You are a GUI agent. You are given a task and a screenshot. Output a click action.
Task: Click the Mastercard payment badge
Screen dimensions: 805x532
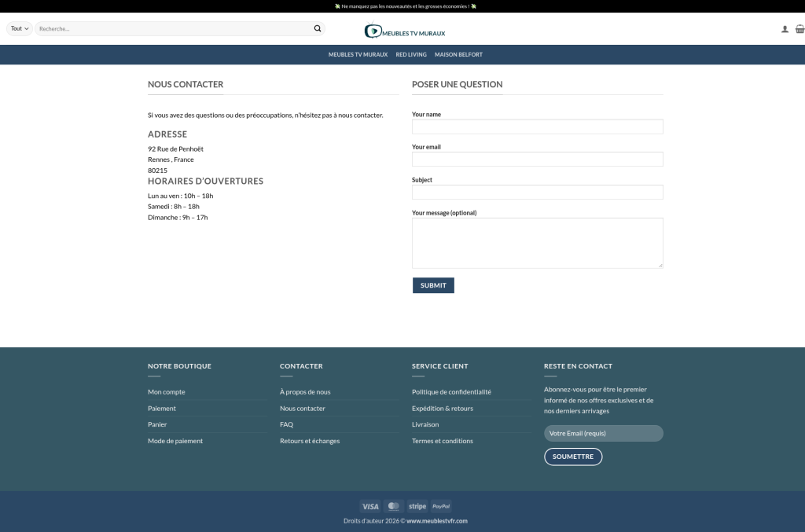pyautogui.click(x=394, y=506)
